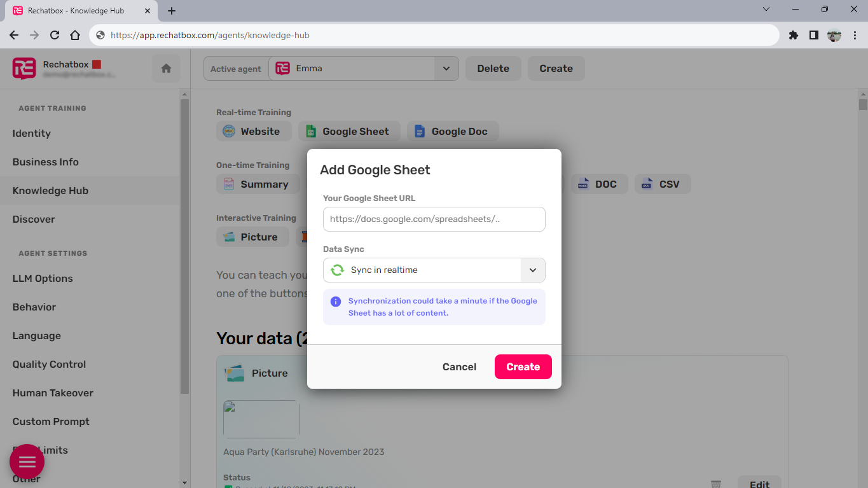Viewport: 868px width, 488px height.
Task: Open the Sync in realtime combo box
Action: tap(434, 270)
